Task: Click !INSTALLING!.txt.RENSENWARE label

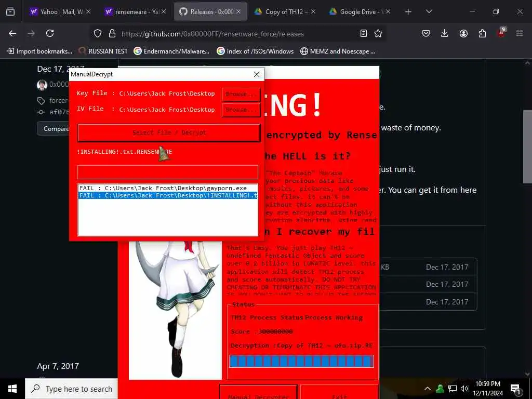Action: 125,152
